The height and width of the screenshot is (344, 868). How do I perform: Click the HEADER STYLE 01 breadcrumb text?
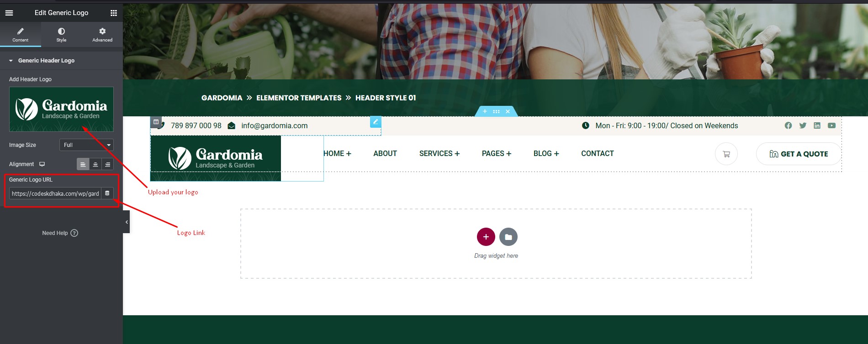386,98
